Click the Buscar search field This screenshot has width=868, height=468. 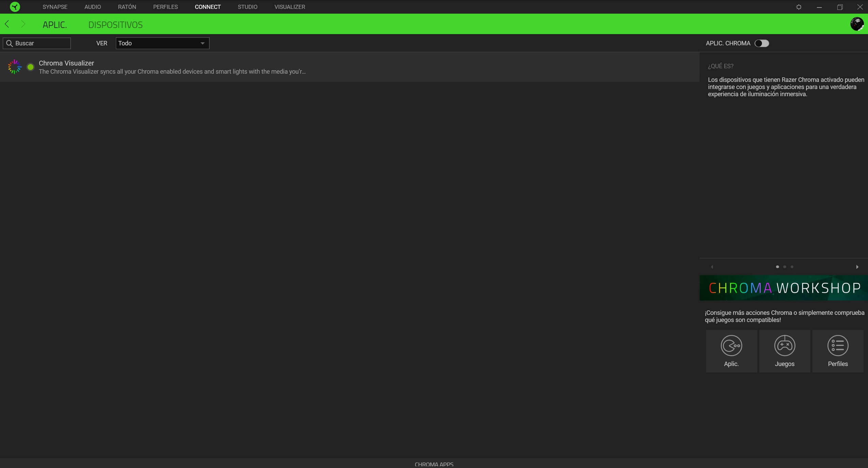[37, 43]
